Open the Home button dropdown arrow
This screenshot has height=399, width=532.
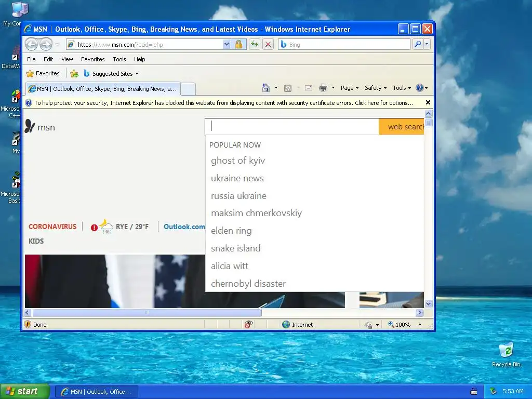click(276, 88)
